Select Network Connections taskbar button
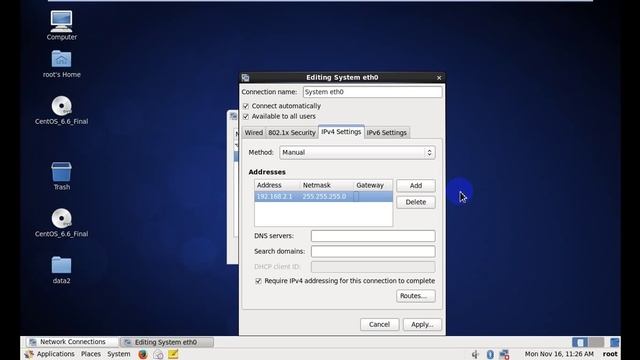640x360 pixels. (x=72, y=342)
